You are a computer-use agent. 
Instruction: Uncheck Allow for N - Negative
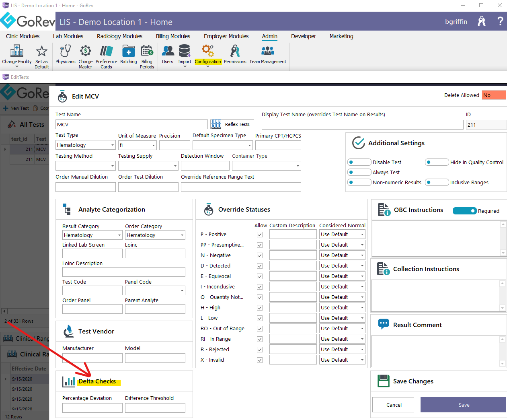tap(260, 255)
